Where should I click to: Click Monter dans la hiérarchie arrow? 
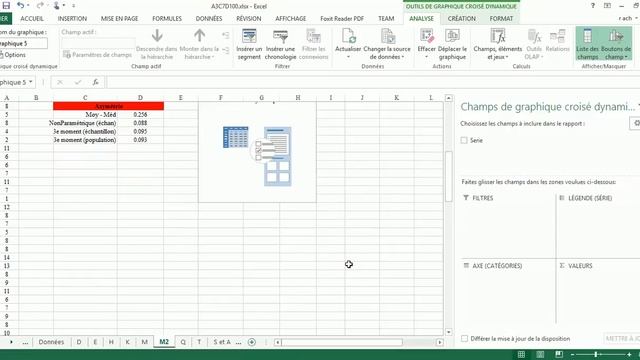[199, 36]
